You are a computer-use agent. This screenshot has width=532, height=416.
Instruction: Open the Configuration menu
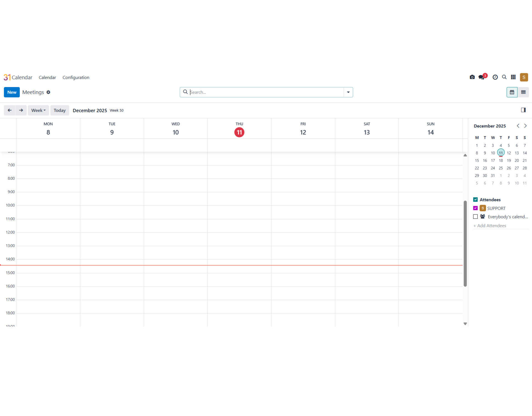point(76,77)
